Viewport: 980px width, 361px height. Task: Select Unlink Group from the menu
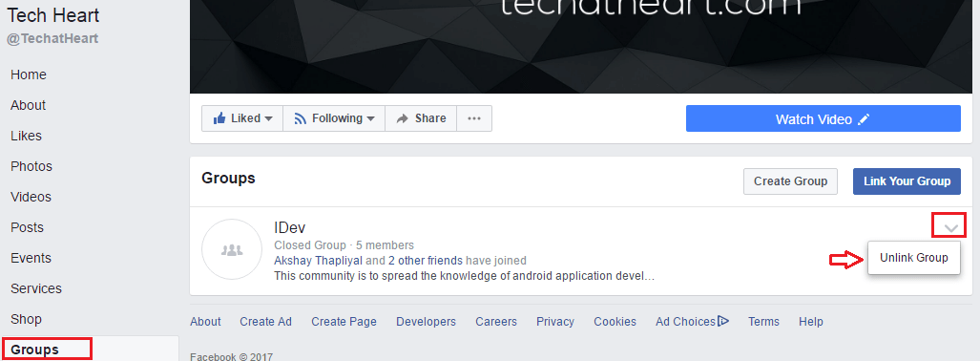[914, 258]
